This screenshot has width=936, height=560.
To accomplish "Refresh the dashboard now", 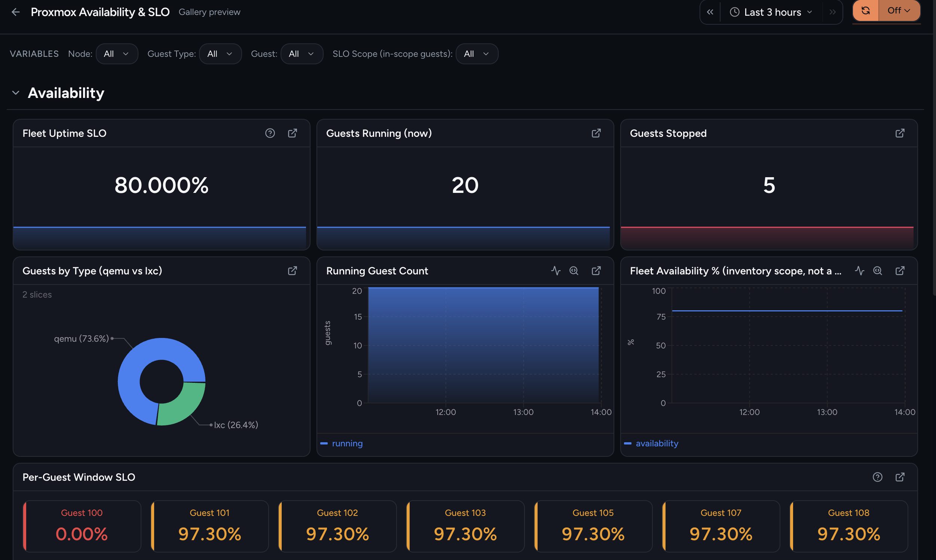I will point(866,10).
